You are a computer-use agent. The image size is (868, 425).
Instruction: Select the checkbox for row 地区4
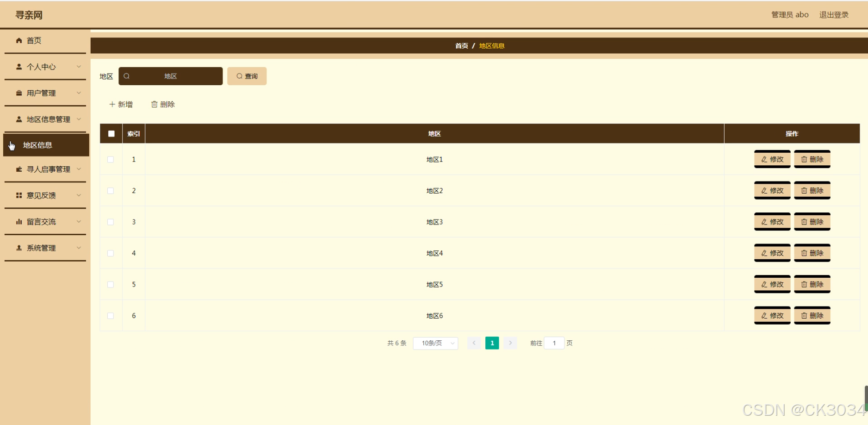click(111, 253)
